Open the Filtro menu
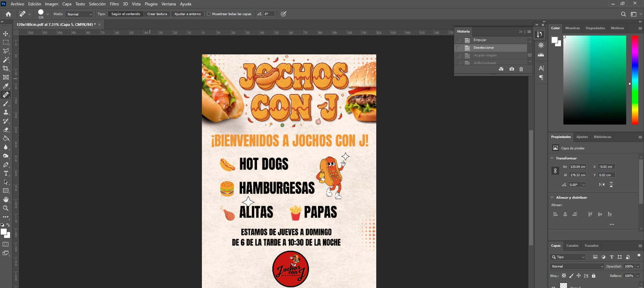The image size is (644, 288). (x=114, y=4)
